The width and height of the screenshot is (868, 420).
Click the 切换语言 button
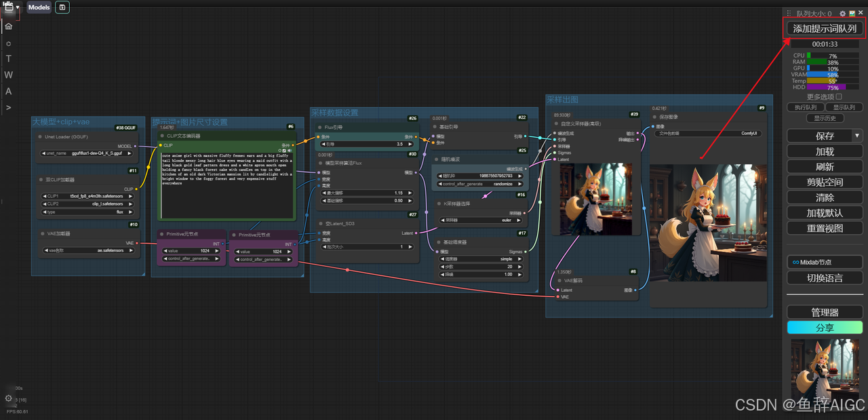tap(825, 278)
